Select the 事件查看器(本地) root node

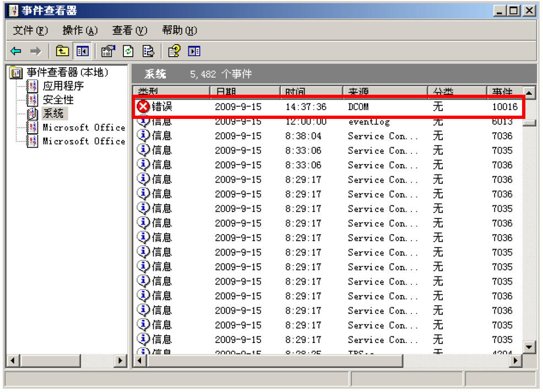[67, 72]
